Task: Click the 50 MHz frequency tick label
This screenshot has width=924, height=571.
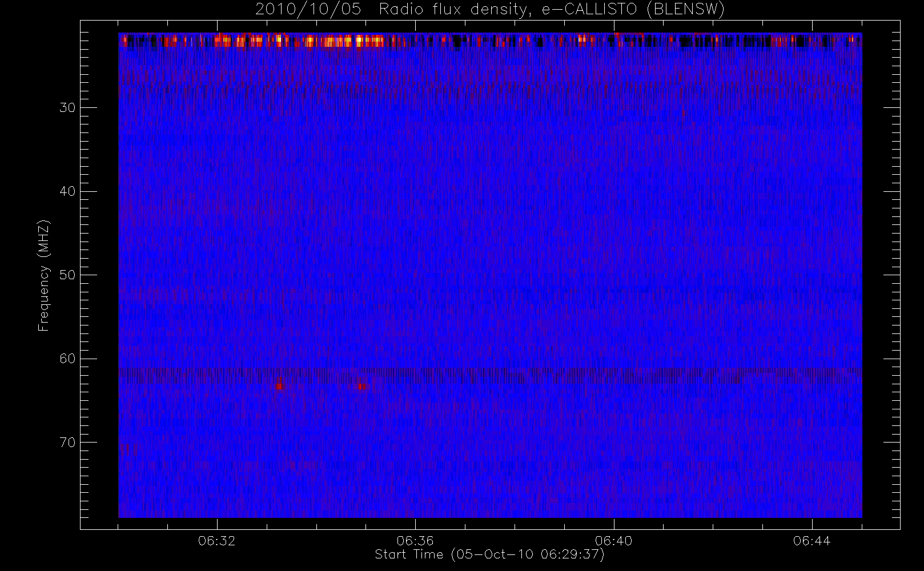Action: point(67,275)
